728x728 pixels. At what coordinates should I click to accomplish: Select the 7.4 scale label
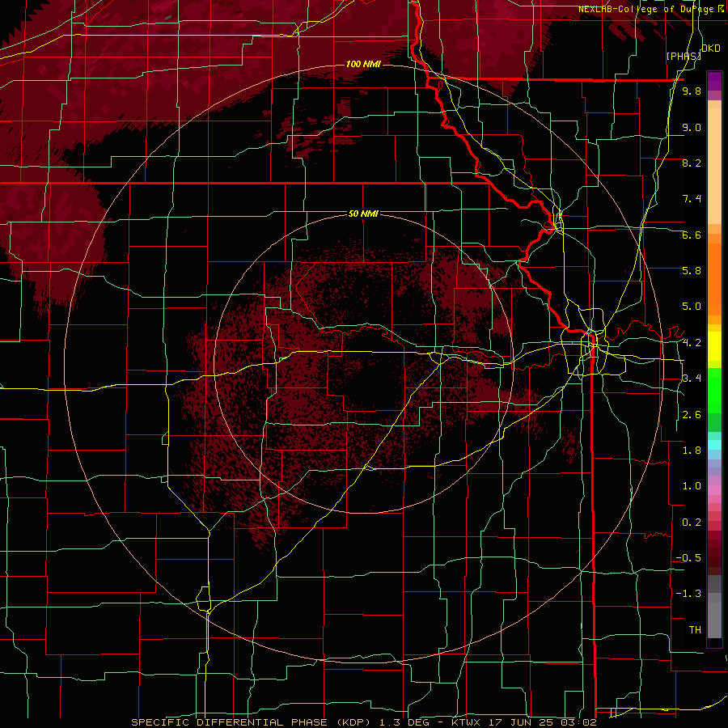click(692, 199)
